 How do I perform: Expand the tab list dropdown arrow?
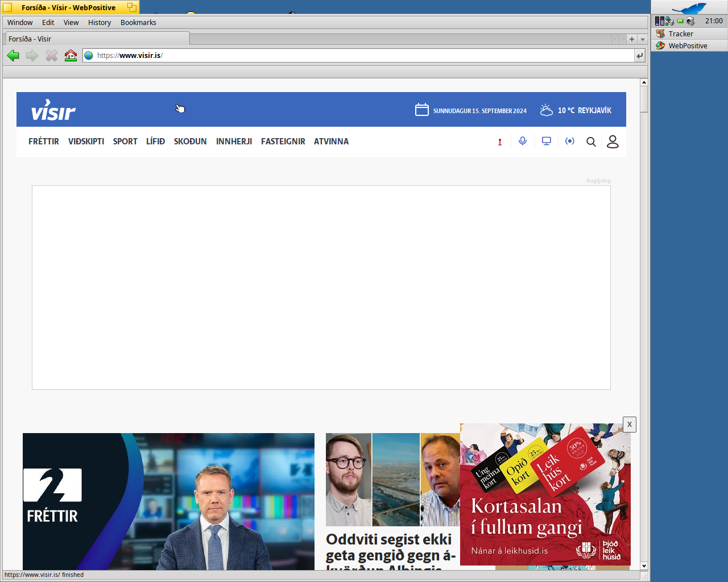pyautogui.click(x=643, y=39)
